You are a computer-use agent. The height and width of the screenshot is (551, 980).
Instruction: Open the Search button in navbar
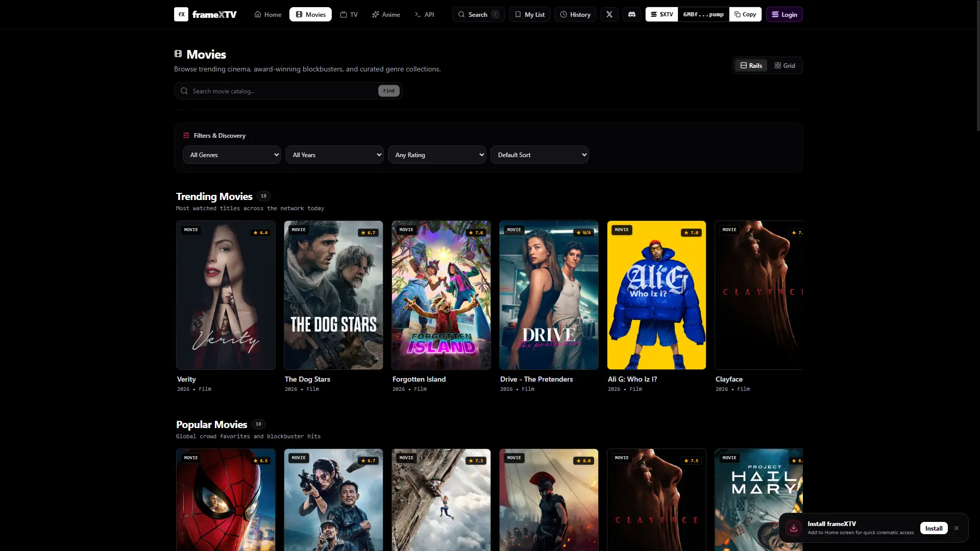[478, 14]
